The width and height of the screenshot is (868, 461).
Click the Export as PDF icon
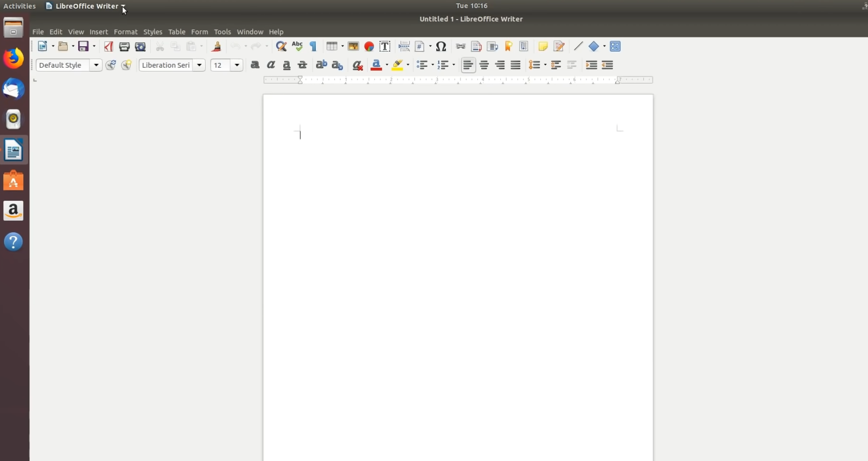tap(108, 47)
